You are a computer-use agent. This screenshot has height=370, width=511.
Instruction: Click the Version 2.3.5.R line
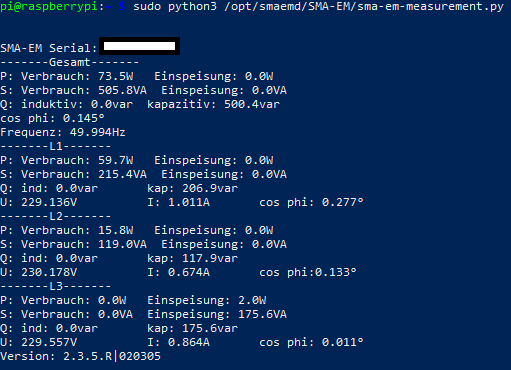pyautogui.click(x=80, y=356)
